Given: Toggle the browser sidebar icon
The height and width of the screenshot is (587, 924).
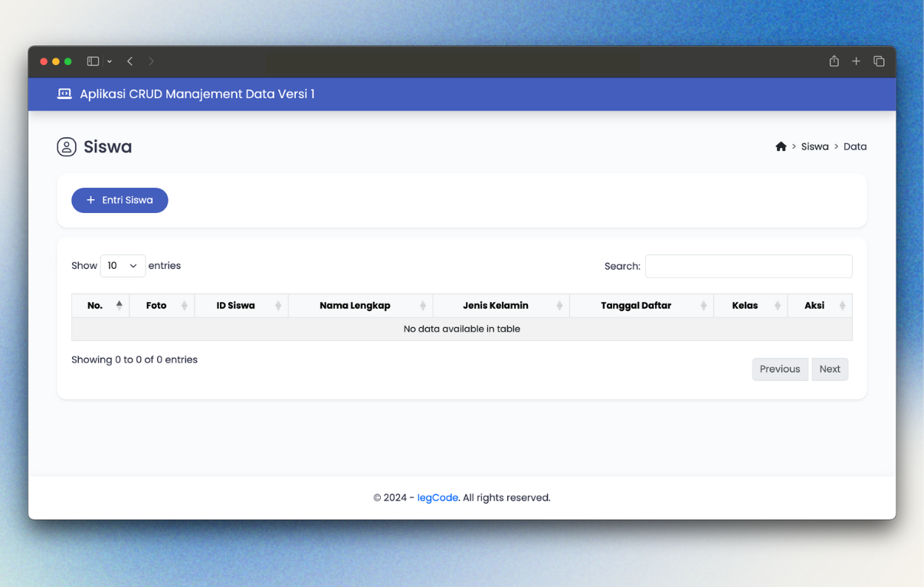Looking at the screenshot, I should 93,61.
